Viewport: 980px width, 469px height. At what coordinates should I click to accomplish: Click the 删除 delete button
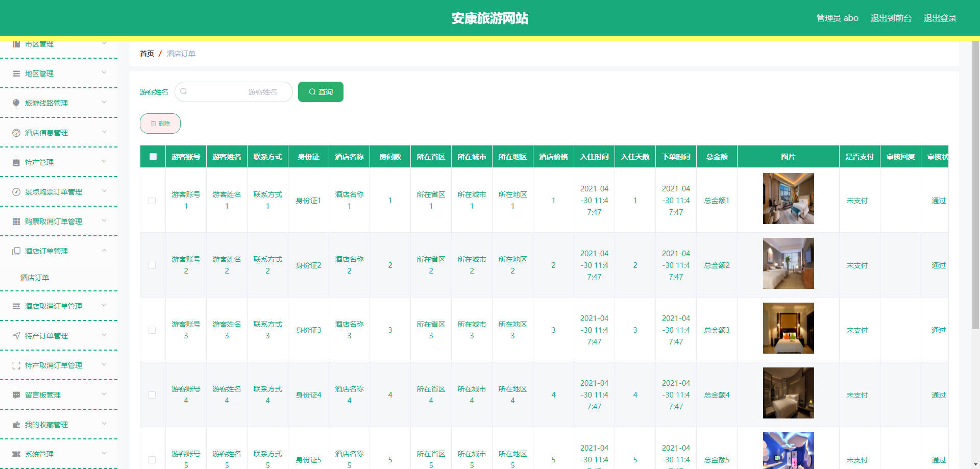coord(160,124)
